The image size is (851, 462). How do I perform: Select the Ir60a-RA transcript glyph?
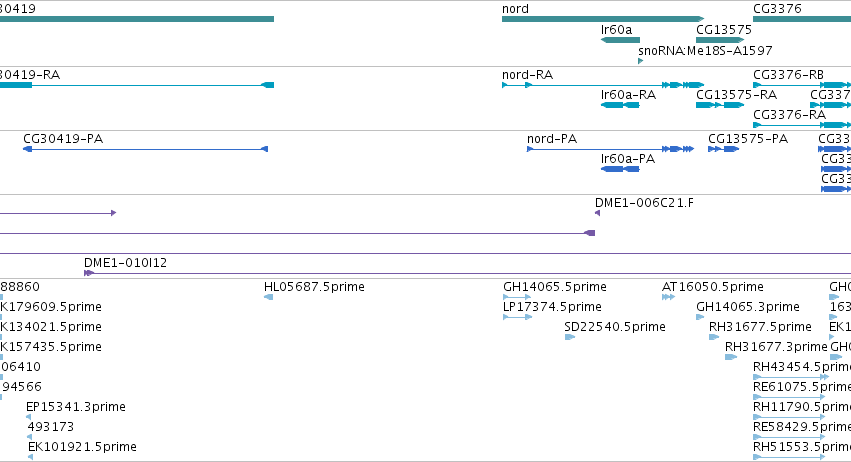pyautogui.click(x=620, y=105)
